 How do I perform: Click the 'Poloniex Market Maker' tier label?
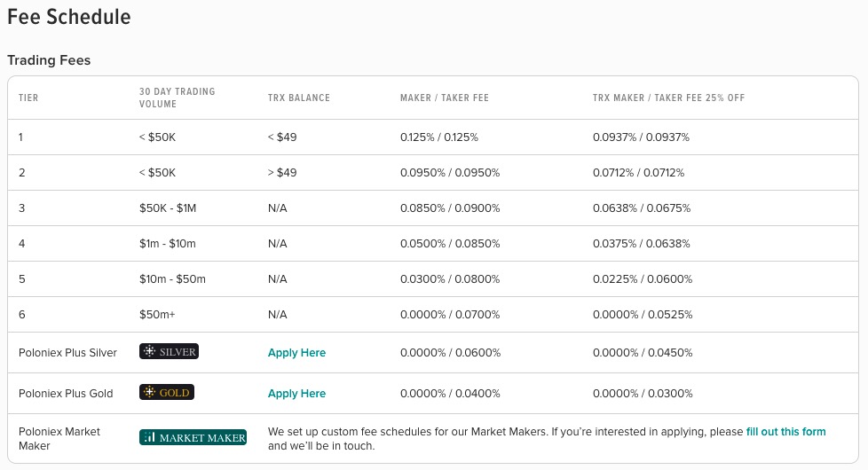pyautogui.click(x=59, y=438)
